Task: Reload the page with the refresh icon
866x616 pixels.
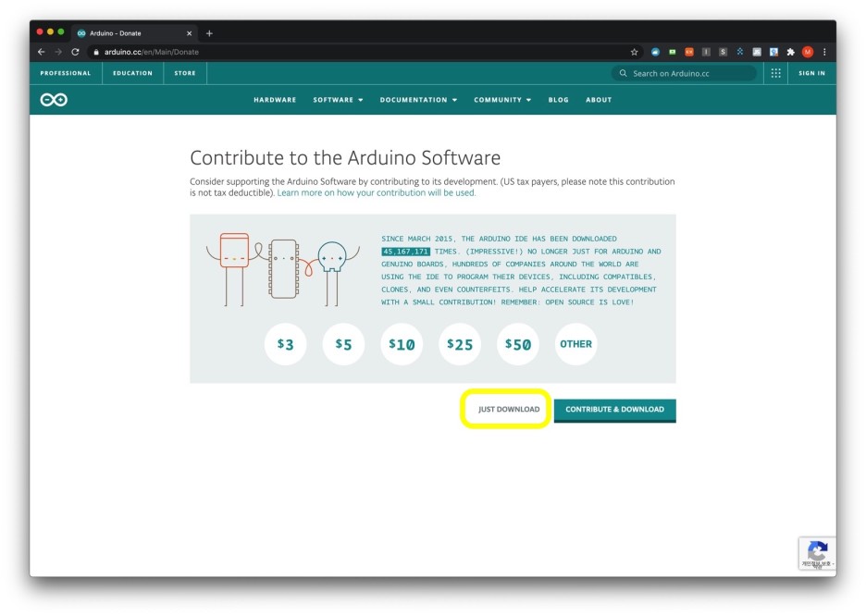Action: tap(75, 52)
